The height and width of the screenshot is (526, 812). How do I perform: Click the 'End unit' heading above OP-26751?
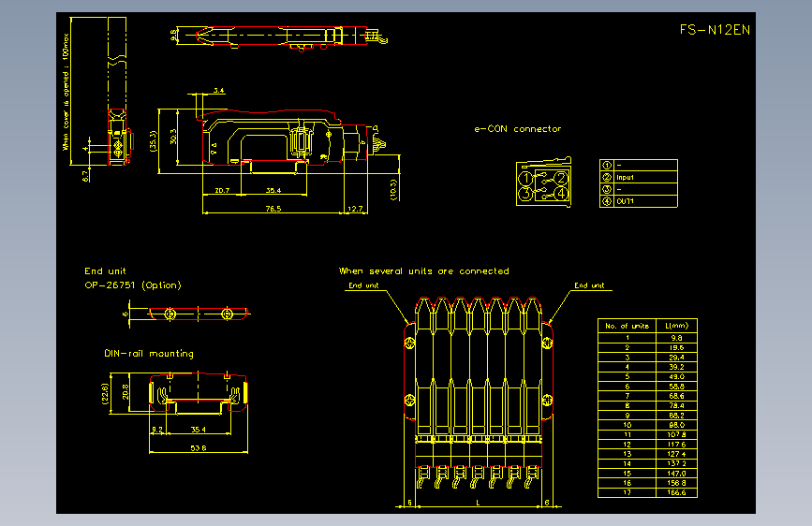[105, 271]
